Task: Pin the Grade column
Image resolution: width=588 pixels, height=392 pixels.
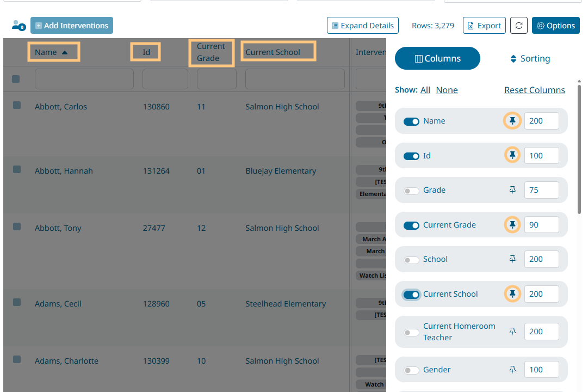Action: 512,190
